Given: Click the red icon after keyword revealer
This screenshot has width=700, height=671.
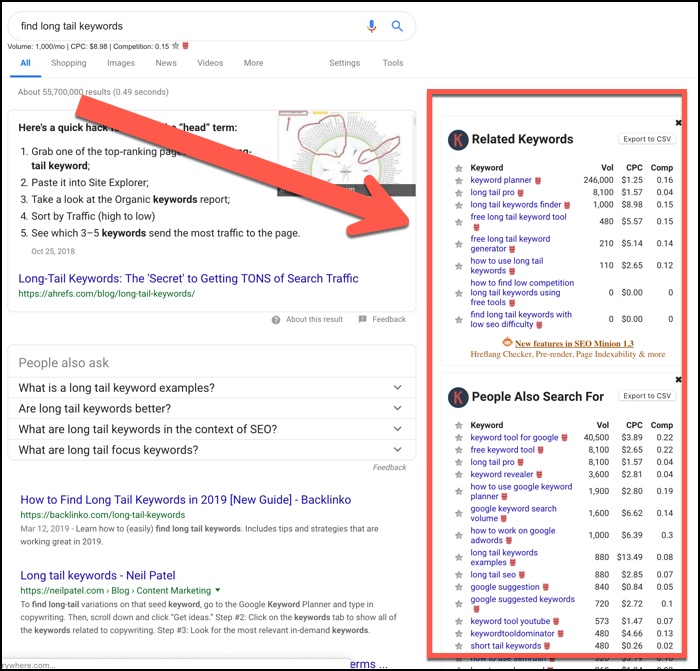Looking at the screenshot, I should point(539,475).
